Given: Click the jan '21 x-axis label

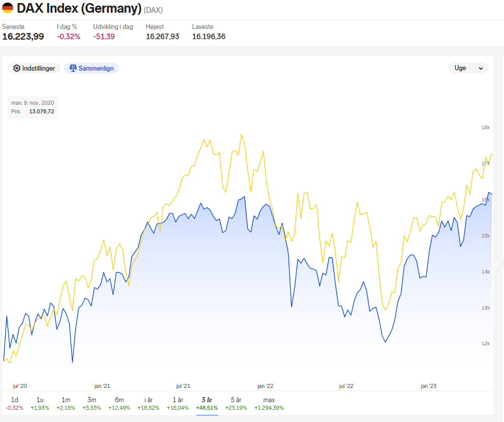Looking at the screenshot, I should coord(102,386).
